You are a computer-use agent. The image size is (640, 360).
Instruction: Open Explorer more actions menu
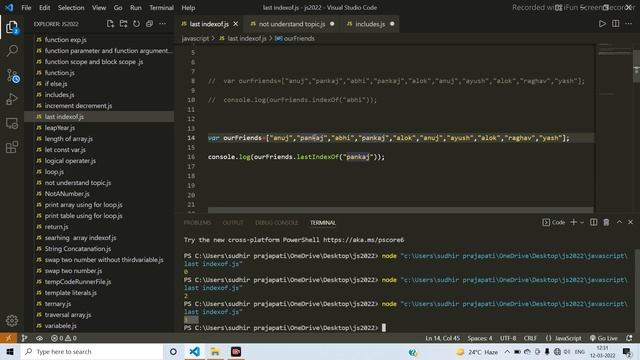162,24
